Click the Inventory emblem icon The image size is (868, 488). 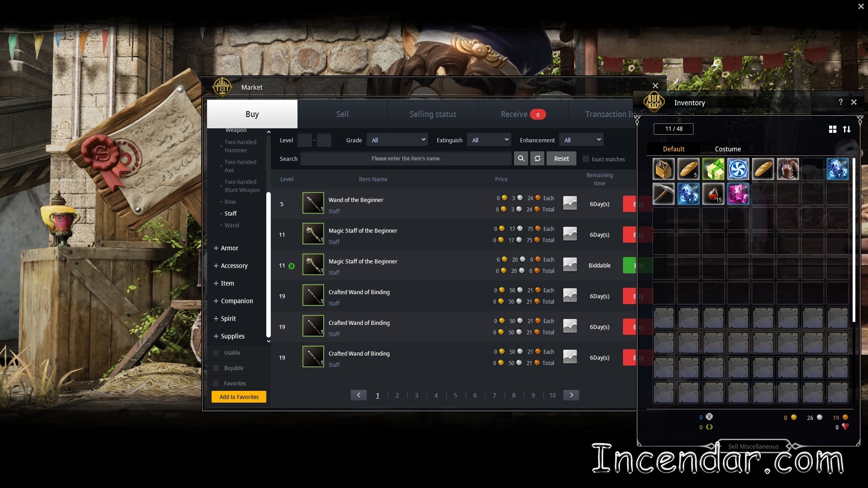[x=654, y=102]
